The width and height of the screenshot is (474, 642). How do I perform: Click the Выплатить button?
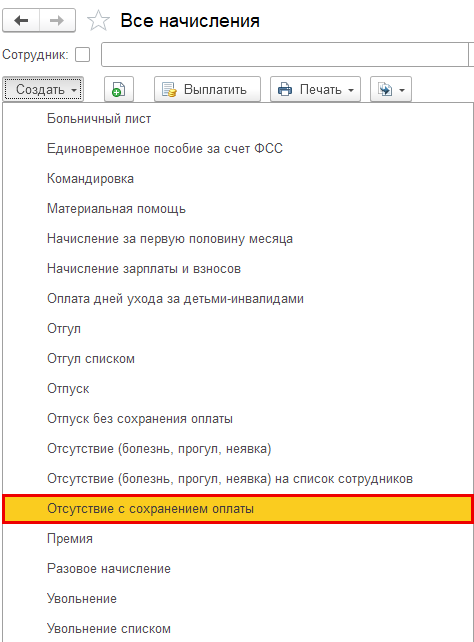(x=207, y=89)
